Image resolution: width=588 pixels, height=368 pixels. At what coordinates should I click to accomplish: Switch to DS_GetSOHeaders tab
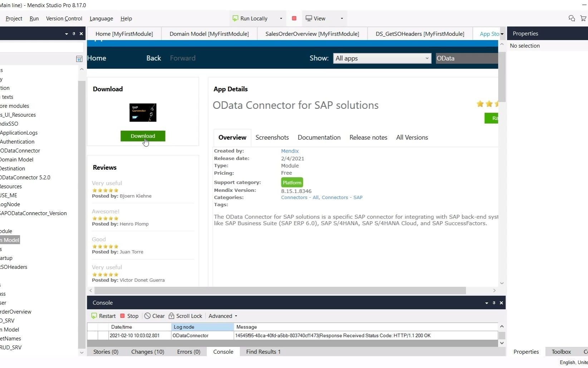[x=420, y=34]
